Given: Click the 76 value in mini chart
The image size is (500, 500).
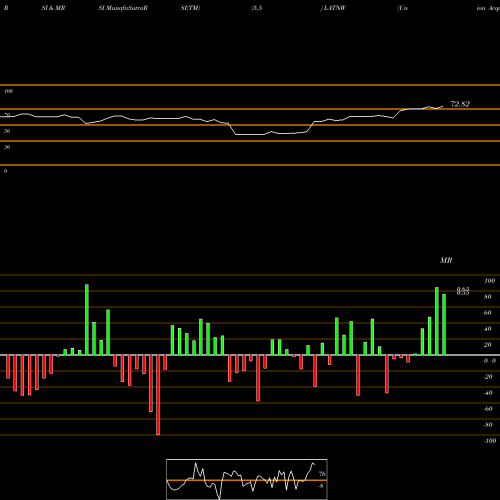Looking at the screenshot, I should tap(322, 474).
